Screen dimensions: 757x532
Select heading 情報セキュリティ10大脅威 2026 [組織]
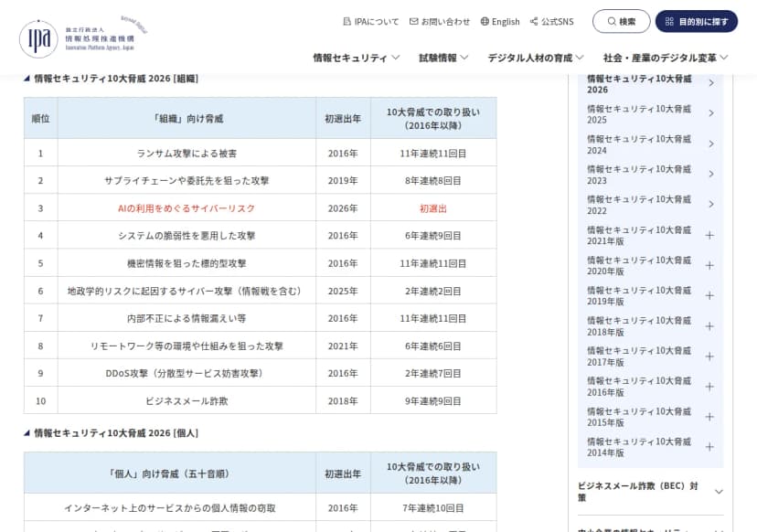(x=116, y=79)
